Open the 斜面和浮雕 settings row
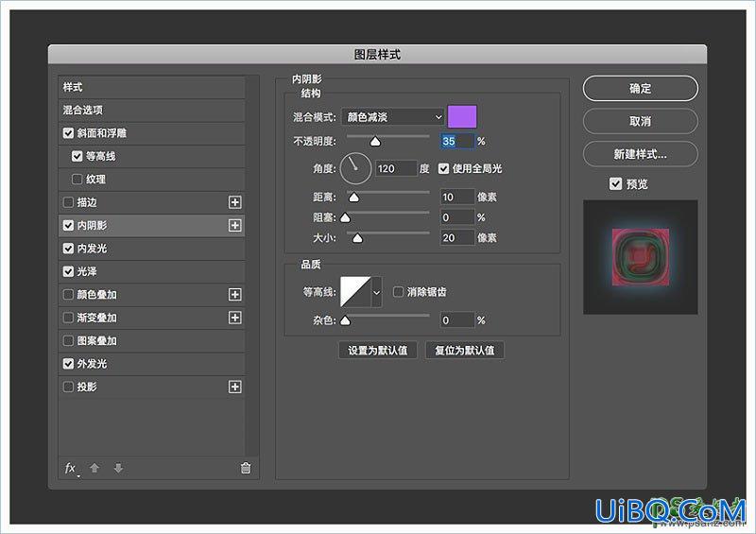756x534 pixels. click(151, 133)
